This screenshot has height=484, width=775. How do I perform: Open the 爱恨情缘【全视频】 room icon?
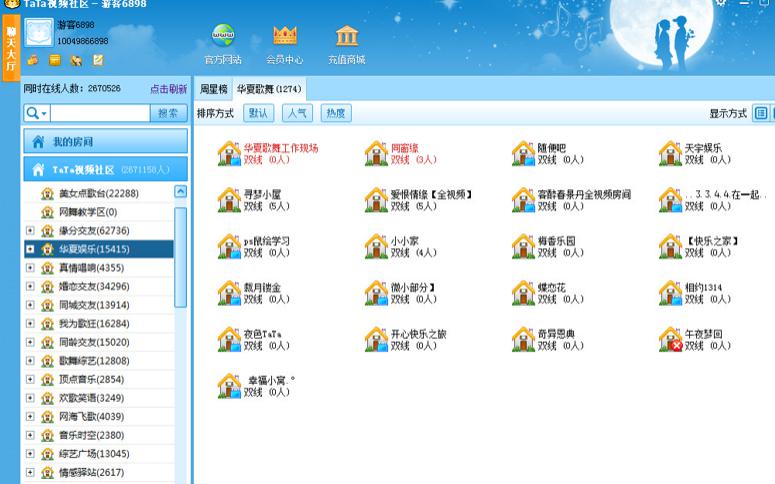click(377, 200)
